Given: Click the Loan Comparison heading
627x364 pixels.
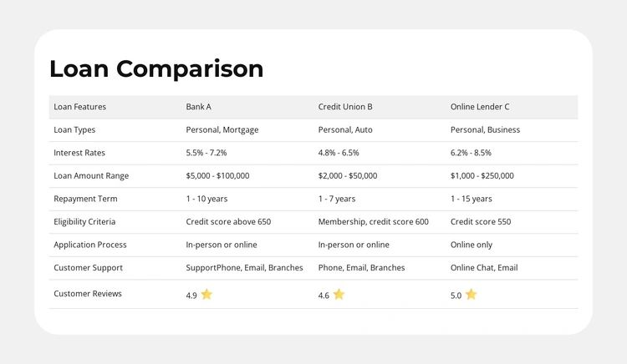Looking at the screenshot, I should tap(156, 68).
